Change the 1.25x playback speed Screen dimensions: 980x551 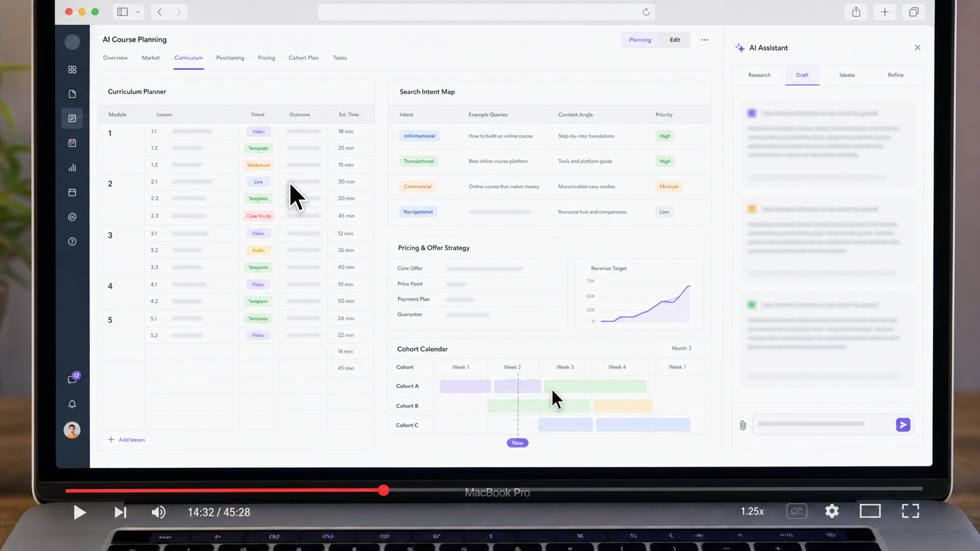coord(752,511)
